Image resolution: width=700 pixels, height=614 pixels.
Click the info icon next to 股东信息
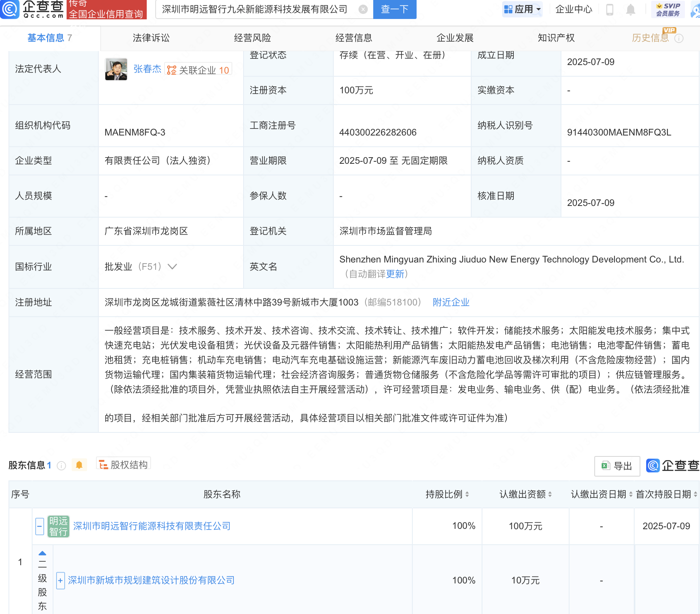tap(61, 465)
